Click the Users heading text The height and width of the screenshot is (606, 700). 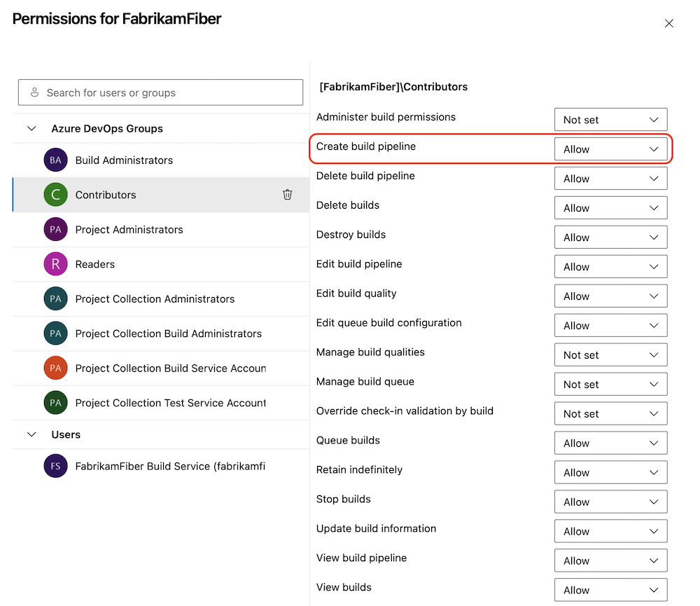pyautogui.click(x=66, y=434)
